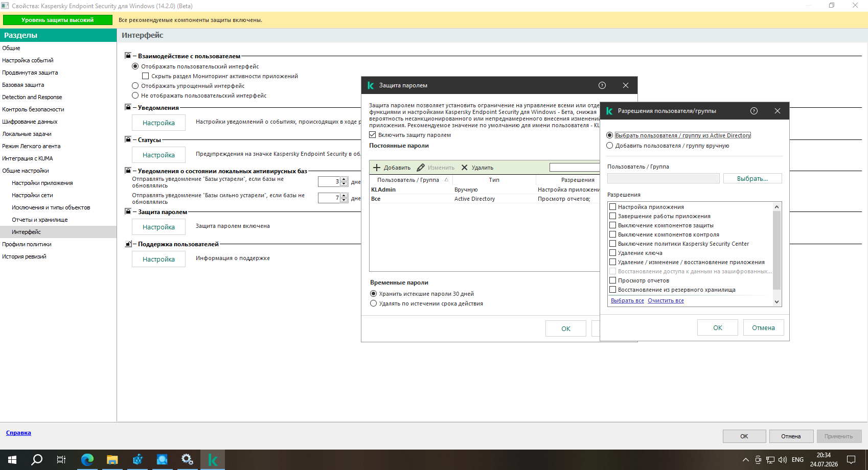Screen dimensions: 868x470
Task: Click Очистить все link
Action: pyautogui.click(x=666, y=300)
